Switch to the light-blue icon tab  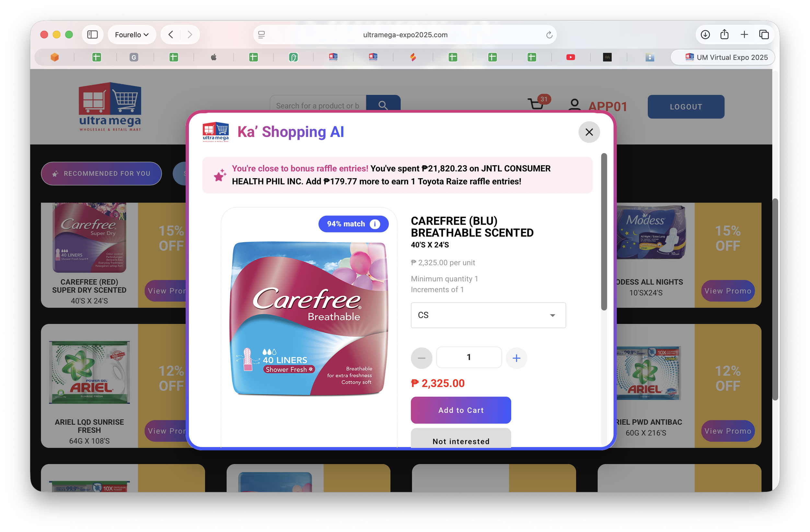coord(649,57)
